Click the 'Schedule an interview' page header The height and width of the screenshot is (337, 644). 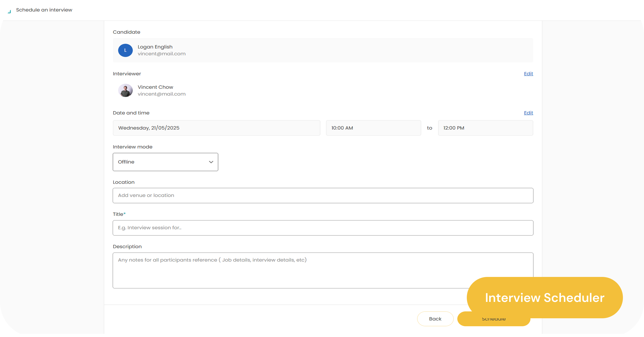44,10
